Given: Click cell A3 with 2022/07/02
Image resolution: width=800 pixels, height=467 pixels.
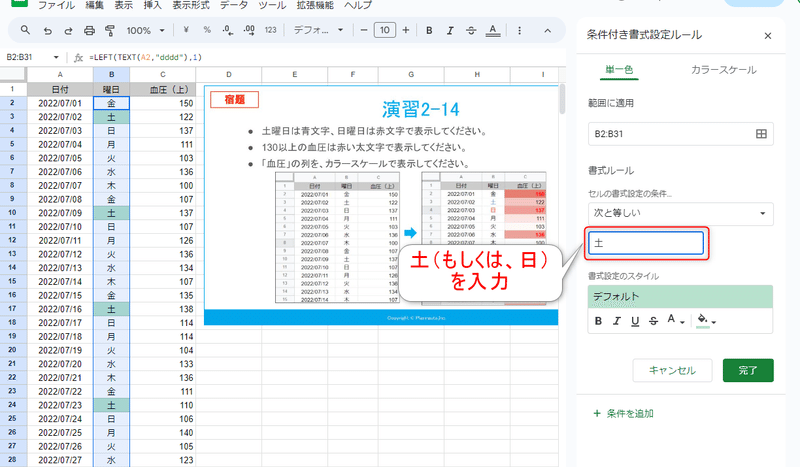Looking at the screenshot, I should pos(60,117).
